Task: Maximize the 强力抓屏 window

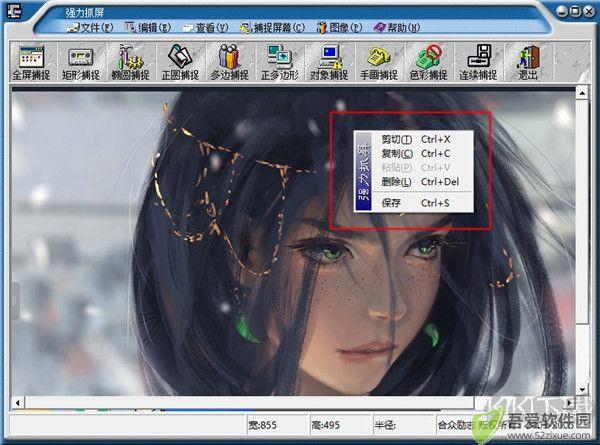Action: [575, 11]
